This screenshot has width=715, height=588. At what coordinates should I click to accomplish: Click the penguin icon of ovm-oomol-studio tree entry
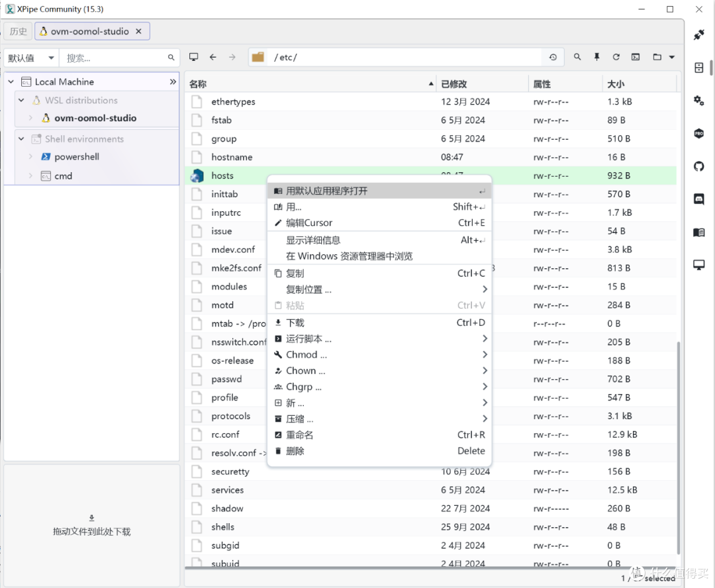46,118
